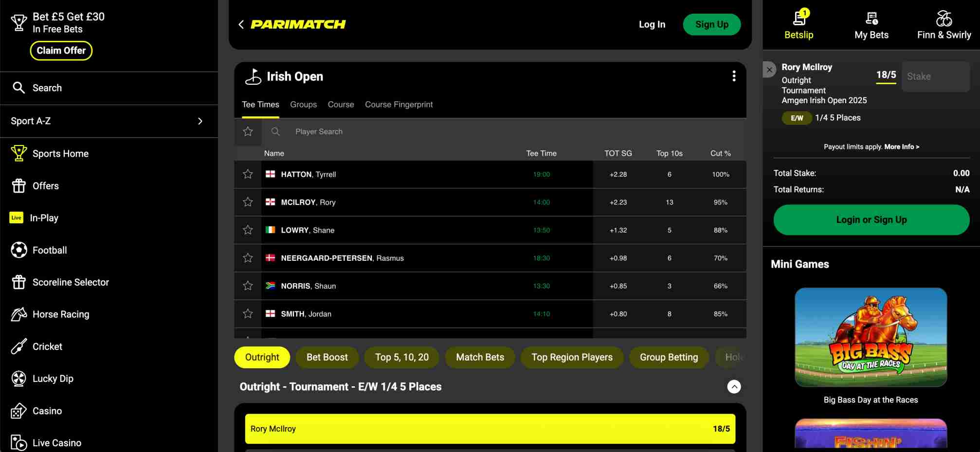Click the Player Search magnifier icon

tap(275, 131)
